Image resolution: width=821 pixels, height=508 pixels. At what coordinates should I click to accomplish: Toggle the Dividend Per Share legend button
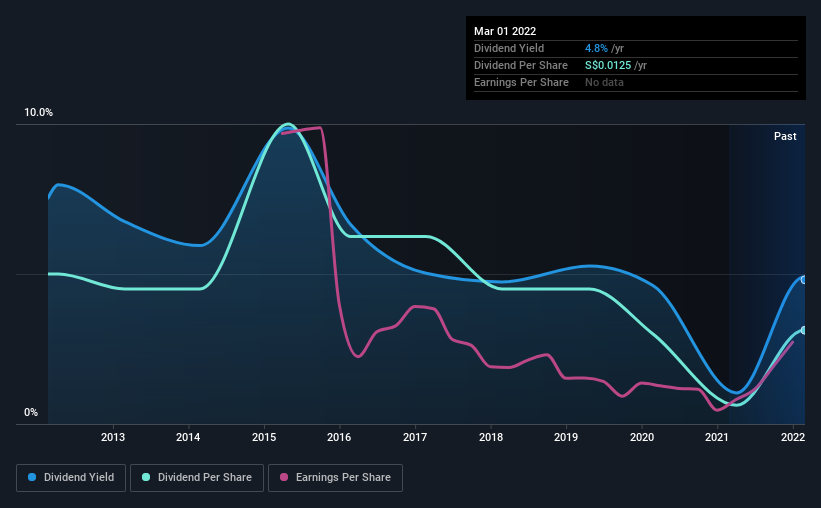point(197,478)
